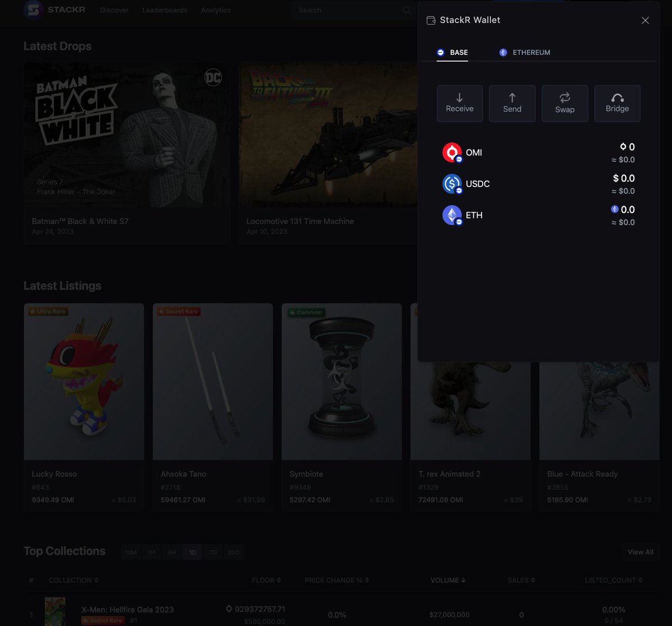672x626 pixels.
Task: Sort table by PRICE CHANGE % column
Action: 337,580
